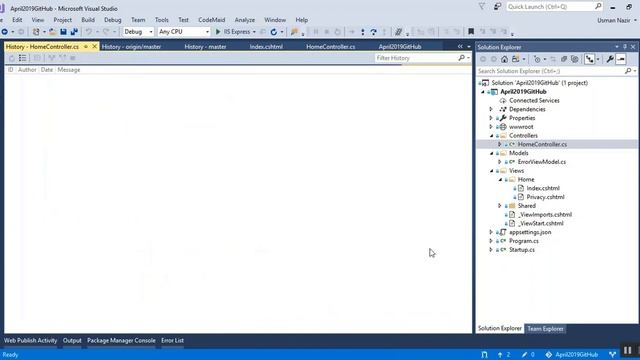Screen dimensions: 640x360
Task: Collapse the Models folder
Action: pyautogui.click(x=491, y=153)
